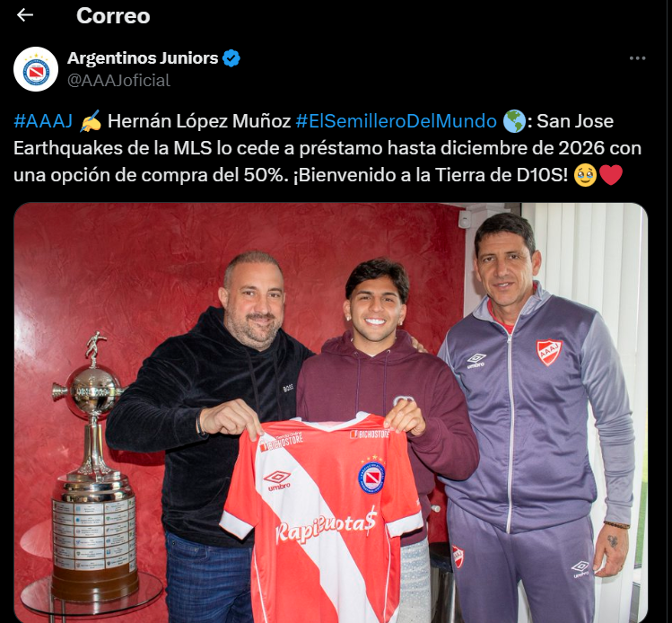Click the writing hand emoji
The width and height of the screenshot is (672, 623).
[91, 121]
